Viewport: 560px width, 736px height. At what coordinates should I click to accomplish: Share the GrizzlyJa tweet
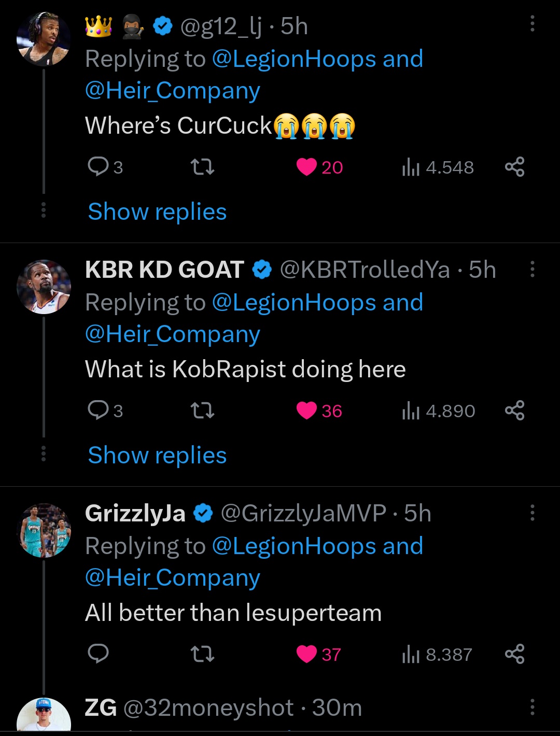click(x=514, y=654)
